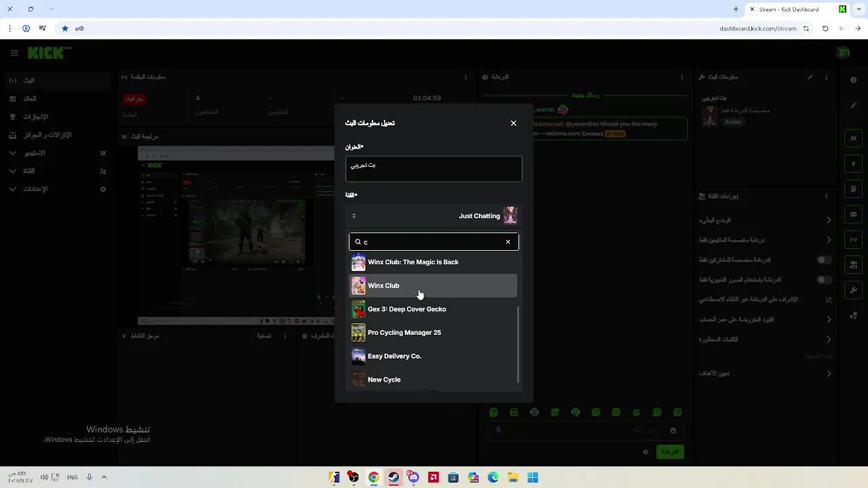Click the red live status badge
The height and width of the screenshot is (488, 868).
pyautogui.click(x=134, y=99)
